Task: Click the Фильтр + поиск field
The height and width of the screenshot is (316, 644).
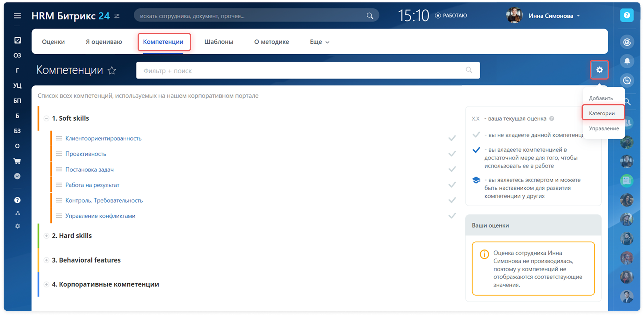Action: click(303, 71)
